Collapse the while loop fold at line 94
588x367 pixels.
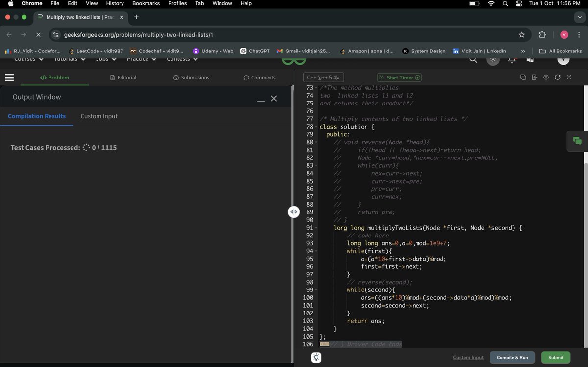click(316, 251)
